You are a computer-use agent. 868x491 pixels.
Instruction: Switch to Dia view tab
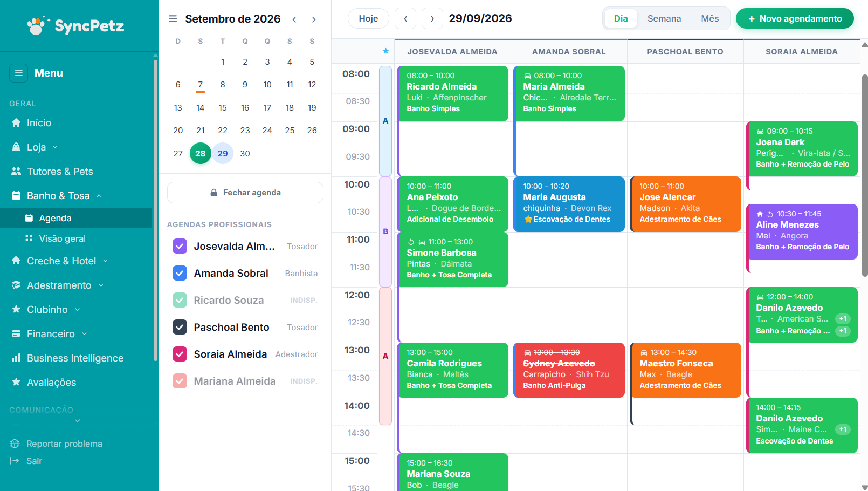(x=621, y=18)
